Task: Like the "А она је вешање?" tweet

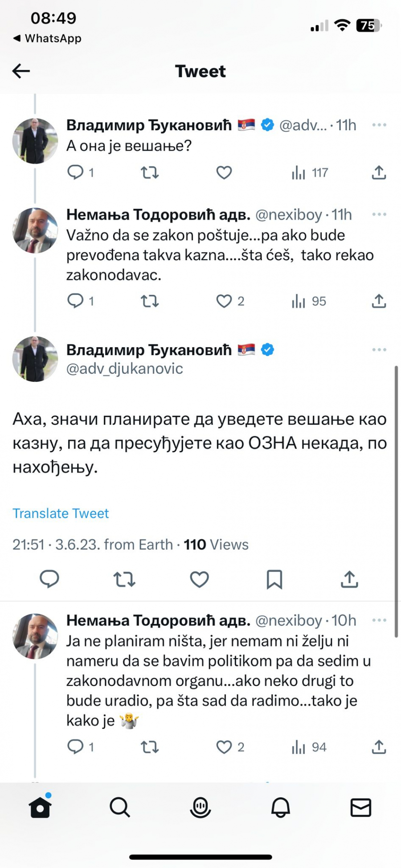Action: coord(224,172)
